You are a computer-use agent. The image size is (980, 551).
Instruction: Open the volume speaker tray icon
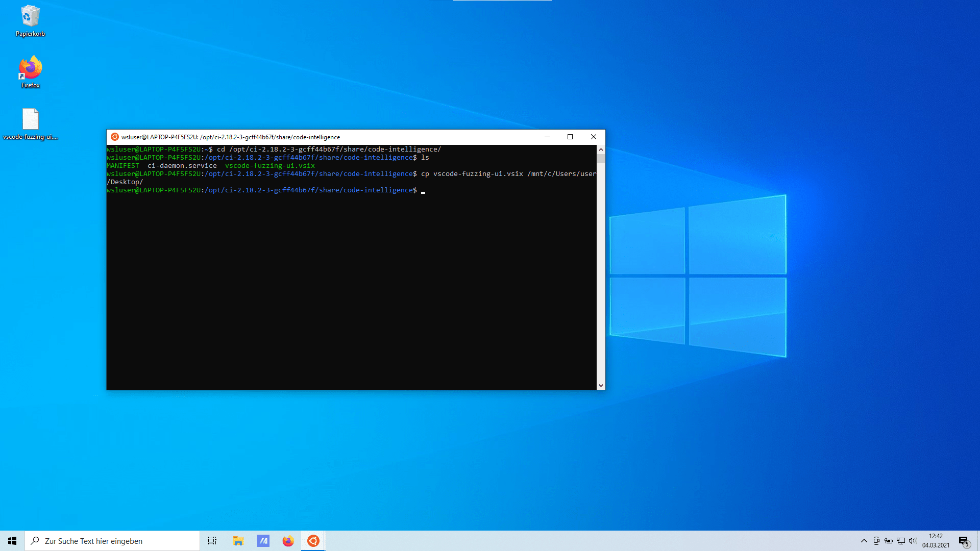click(x=913, y=541)
